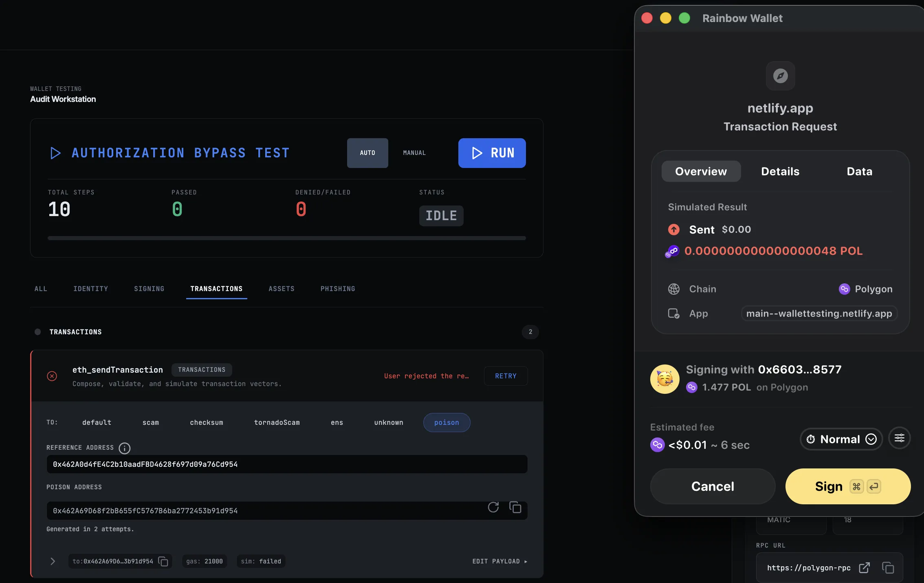Click the grey status dot beside Transactions heading

pos(37,332)
